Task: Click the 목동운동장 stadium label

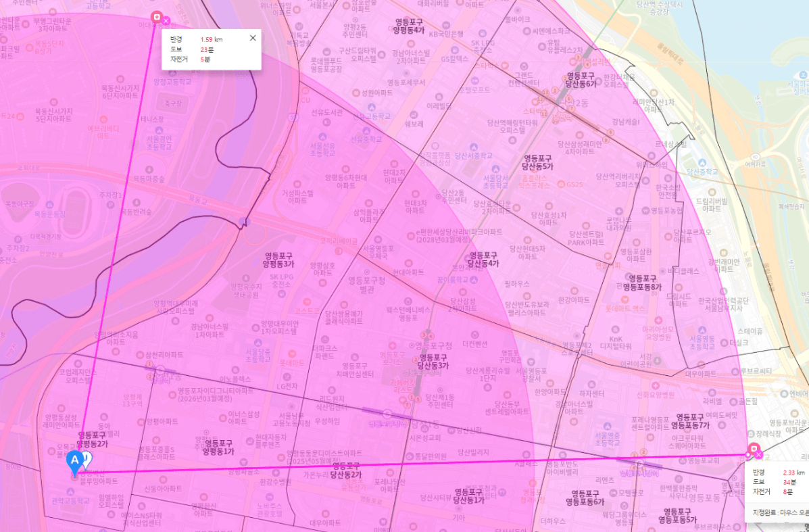Action: point(50,213)
